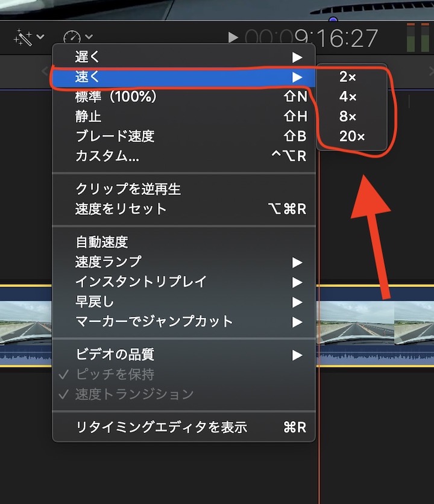Select リタイミングエディタを表示 show retime editor
The height and width of the screenshot is (504, 434).
[184, 427]
